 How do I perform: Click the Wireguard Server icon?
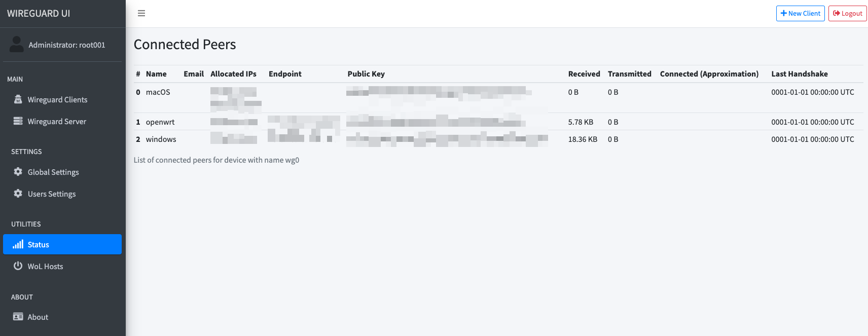(x=18, y=121)
